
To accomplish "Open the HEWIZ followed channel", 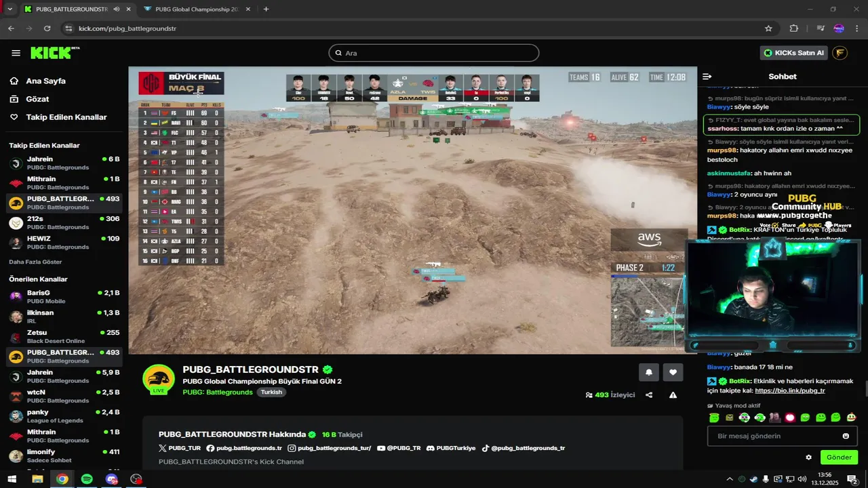I will pos(64,243).
